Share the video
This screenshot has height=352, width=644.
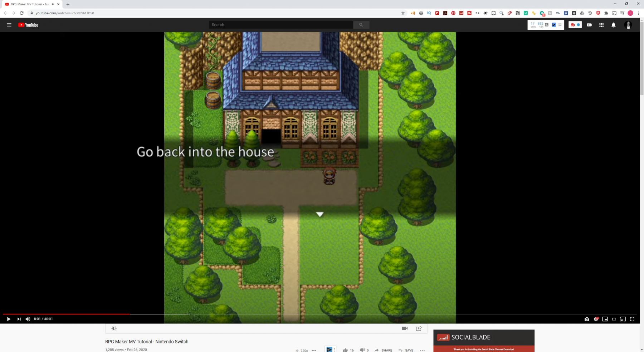[x=383, y=350]
